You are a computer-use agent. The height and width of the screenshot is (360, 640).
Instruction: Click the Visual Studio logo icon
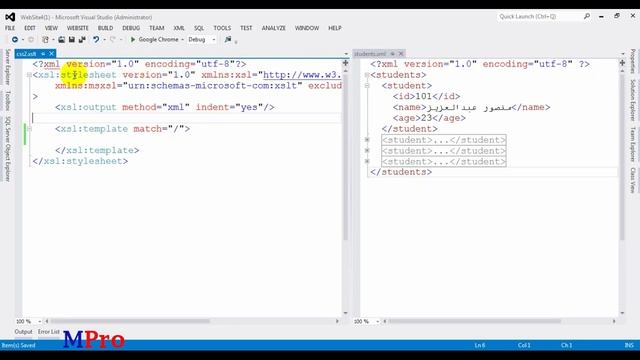pos(10,17)
